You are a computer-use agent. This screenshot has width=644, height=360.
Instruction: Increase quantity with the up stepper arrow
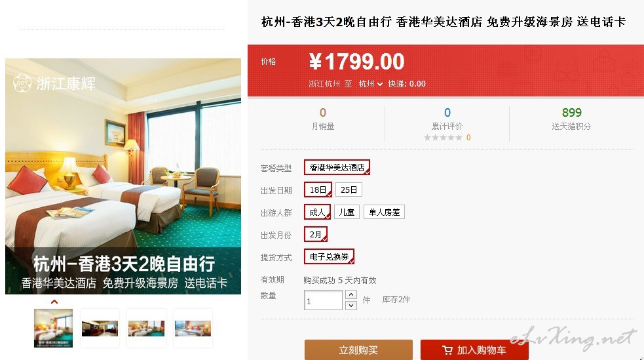click(x=351, y=294)
